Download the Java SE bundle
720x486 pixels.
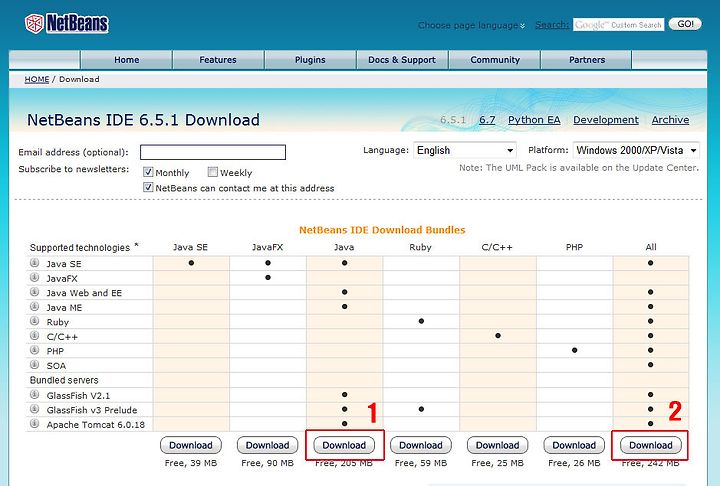(x=191, y=445)
